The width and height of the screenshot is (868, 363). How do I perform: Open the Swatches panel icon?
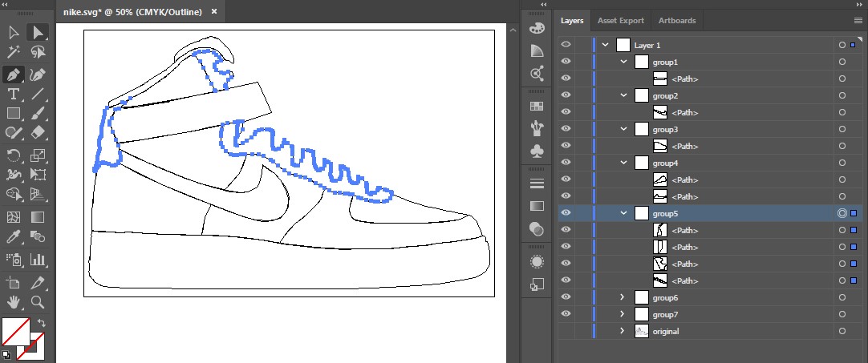click(x=537, y=107)
